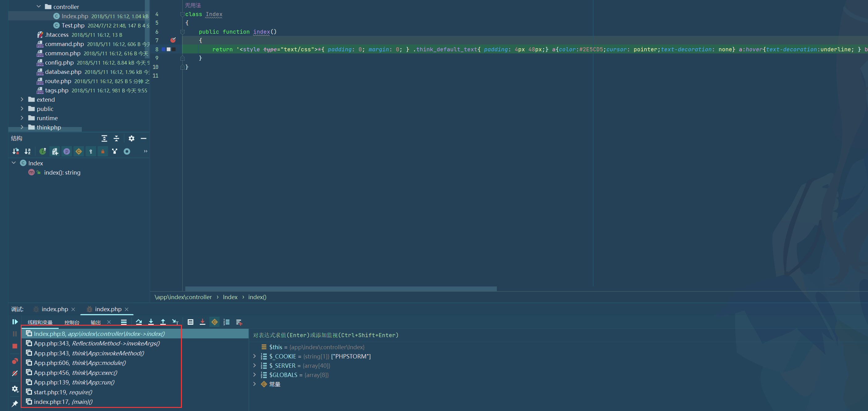The image size is (868, 411).
Task: Collapse the controller folder in project tree
Action: click(39, 6)
